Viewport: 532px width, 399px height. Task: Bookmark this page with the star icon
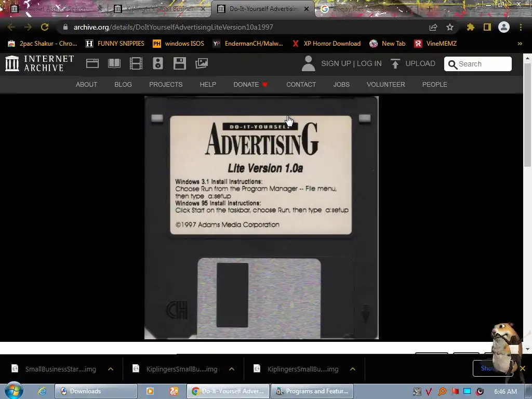click(450, 27)
